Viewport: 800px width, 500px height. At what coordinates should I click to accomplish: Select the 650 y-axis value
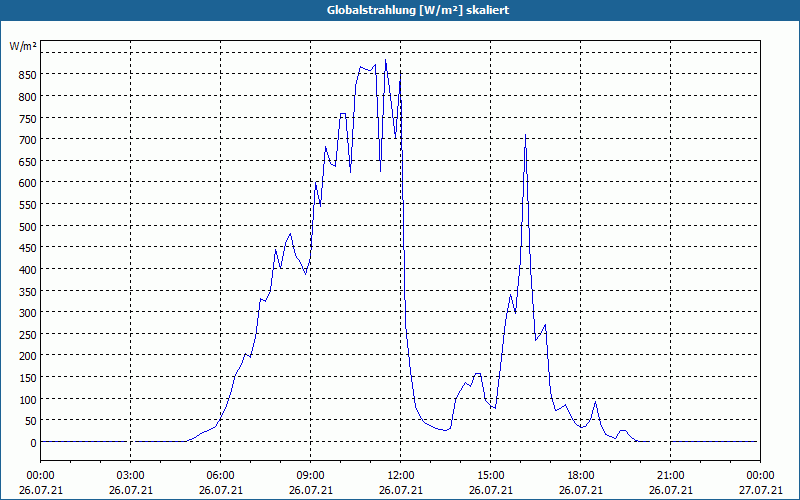[x=27, y=161]
